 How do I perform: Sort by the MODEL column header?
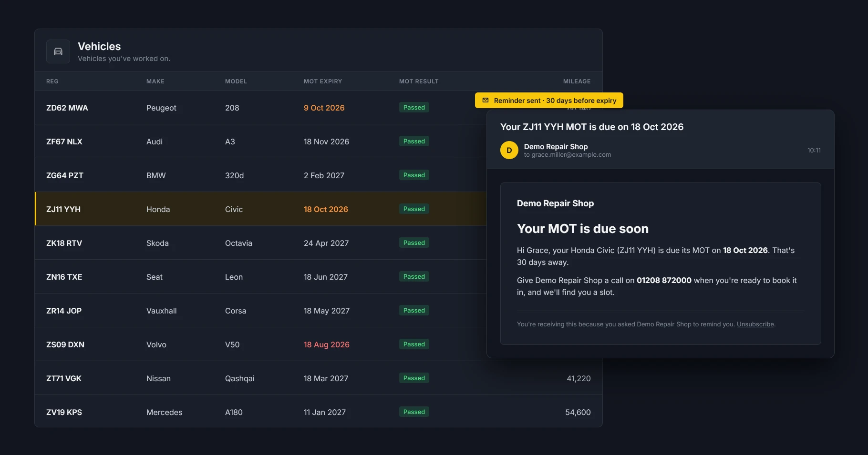pos(236,81)
